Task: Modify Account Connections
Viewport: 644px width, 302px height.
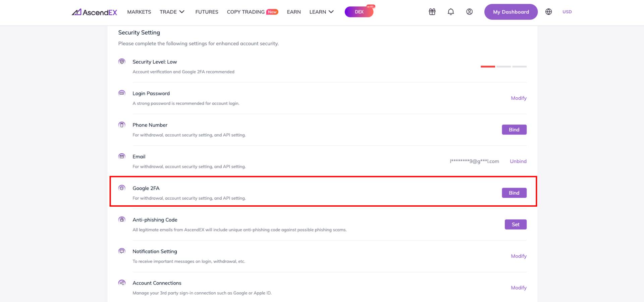Action: [x=519, y=288]
